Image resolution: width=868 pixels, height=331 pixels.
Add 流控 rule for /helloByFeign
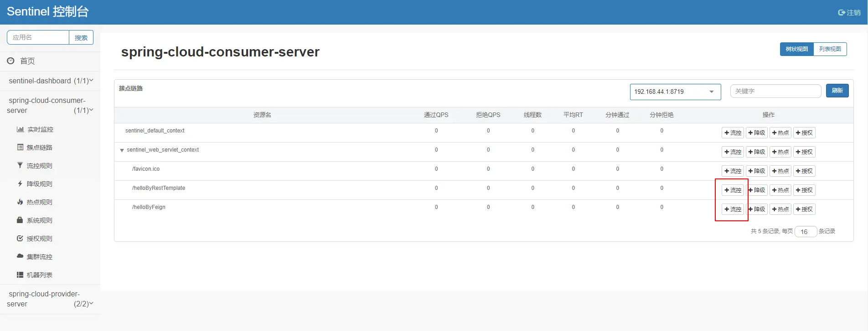(733, 209)
